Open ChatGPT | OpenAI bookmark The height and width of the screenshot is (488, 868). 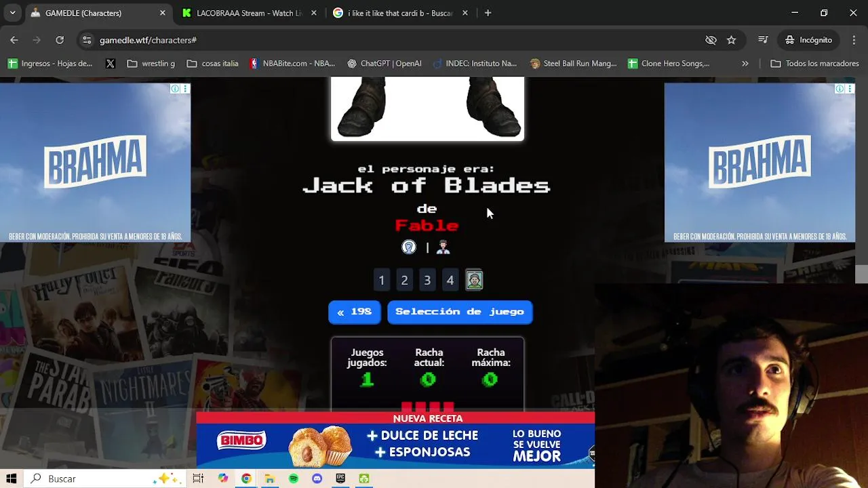pyautogui.click(x=384, y=64)
